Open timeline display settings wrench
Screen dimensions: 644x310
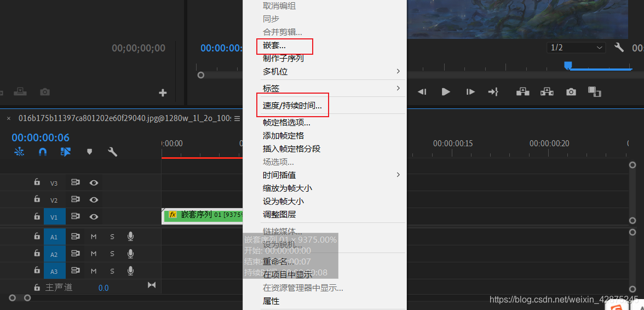(x=113, y=152)
